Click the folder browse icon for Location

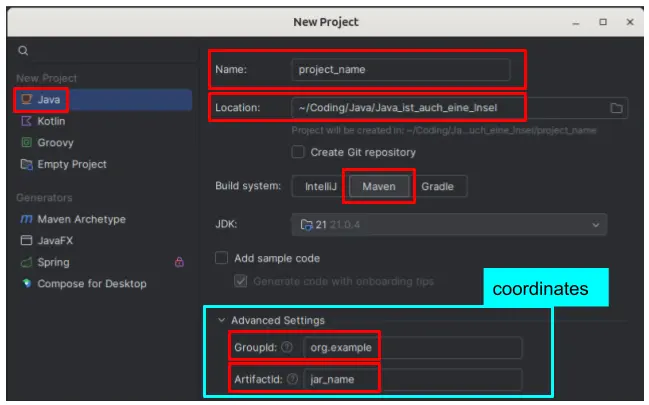[x=616, y=108]
